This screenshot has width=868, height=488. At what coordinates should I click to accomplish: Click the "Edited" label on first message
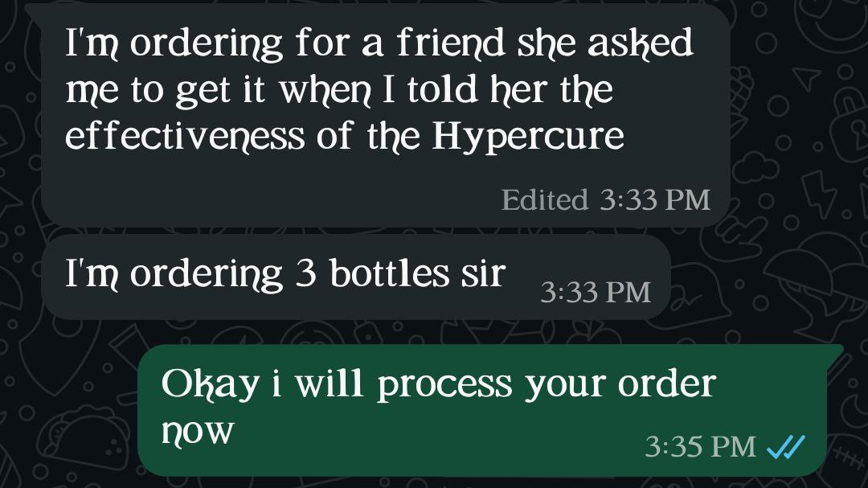click(545, 199)
